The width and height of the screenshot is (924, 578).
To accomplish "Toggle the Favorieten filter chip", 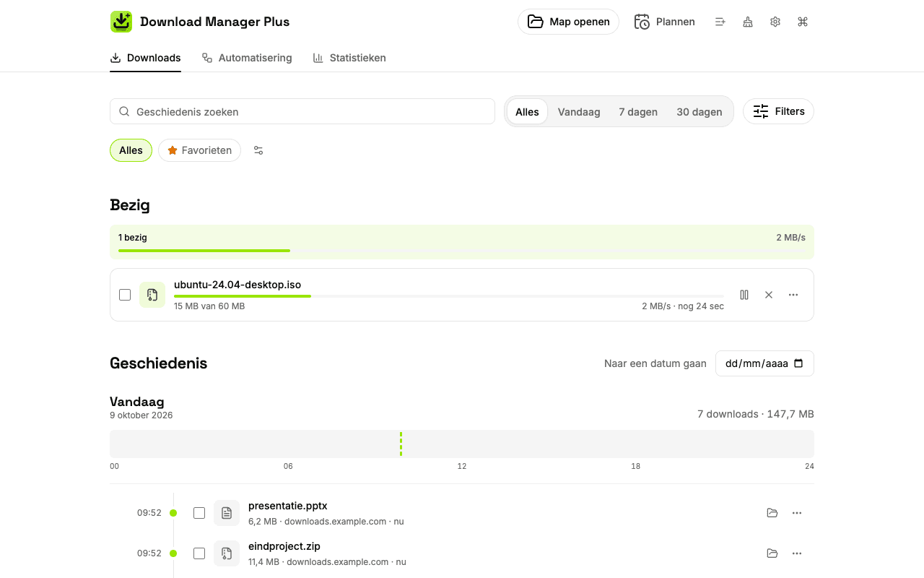I will coord(199,150).
